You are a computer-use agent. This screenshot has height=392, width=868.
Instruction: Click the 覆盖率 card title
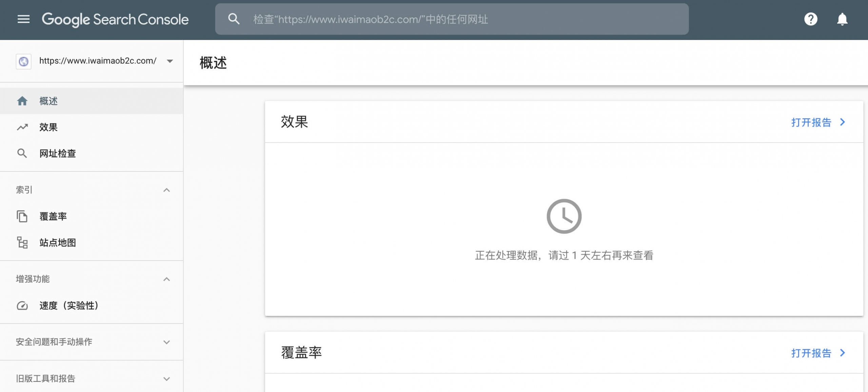click(301, 353)
